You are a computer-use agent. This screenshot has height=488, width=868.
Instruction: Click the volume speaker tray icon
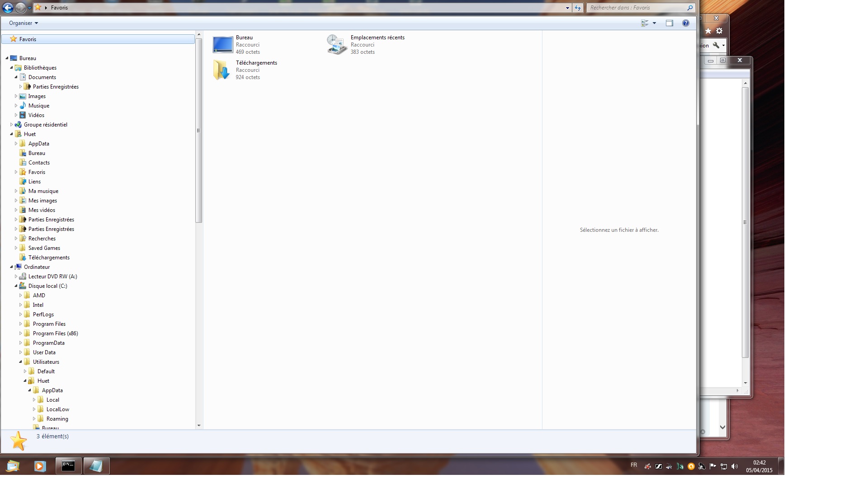pos(735,466)
